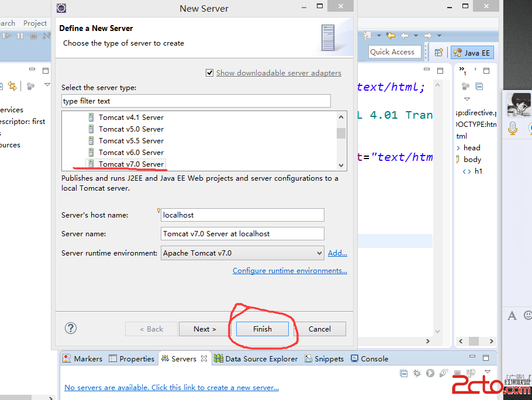Open the Forward history dropdown arrow
This screenshot has width=532, height=400.
click(439, 35)
